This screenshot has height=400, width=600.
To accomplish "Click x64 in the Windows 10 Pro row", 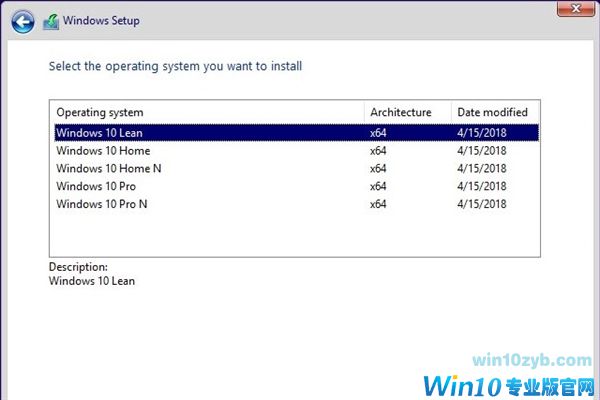I will (x=378, y=186).
